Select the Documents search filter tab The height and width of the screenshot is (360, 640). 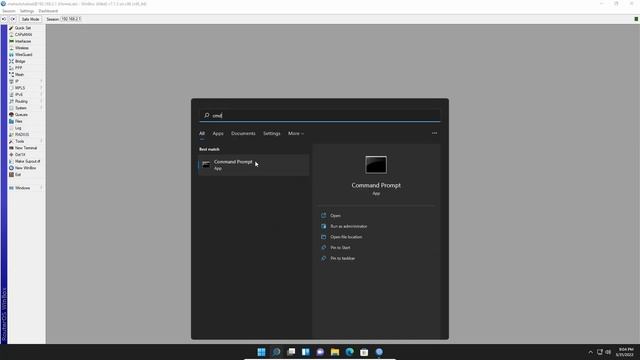coord(243,133)
